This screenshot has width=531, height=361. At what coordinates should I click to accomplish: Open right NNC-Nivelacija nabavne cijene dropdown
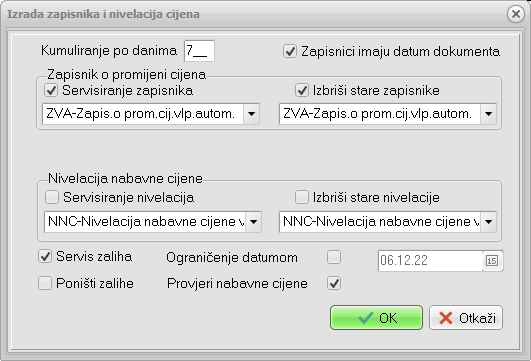488,222
